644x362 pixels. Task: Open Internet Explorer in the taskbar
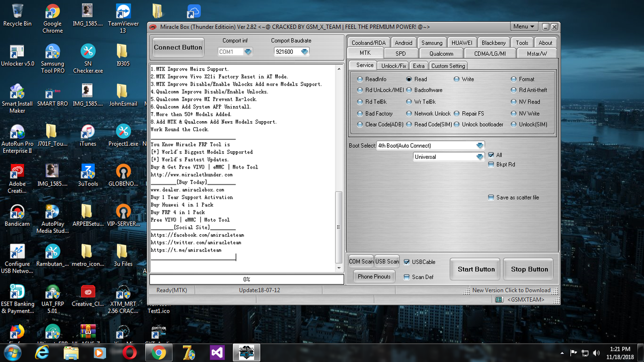[x=42, y=353]
